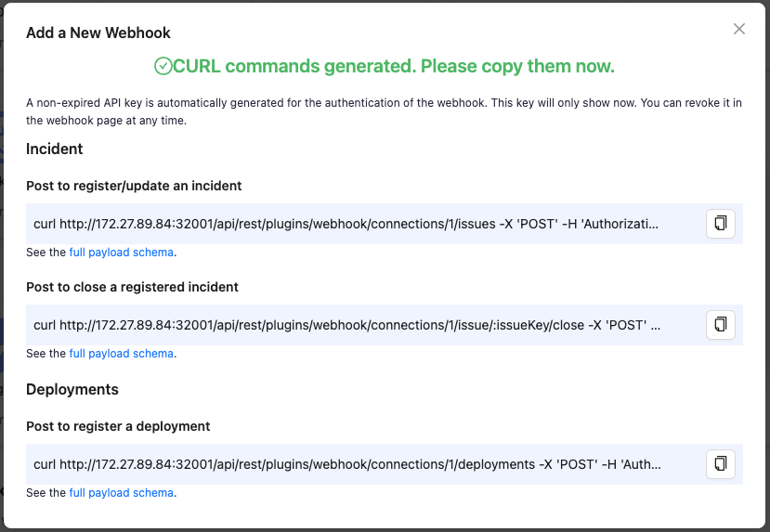Click the 'CURL commands generated' success message
This screenshot has height=532, width=770.
click(x=394, y=66)
